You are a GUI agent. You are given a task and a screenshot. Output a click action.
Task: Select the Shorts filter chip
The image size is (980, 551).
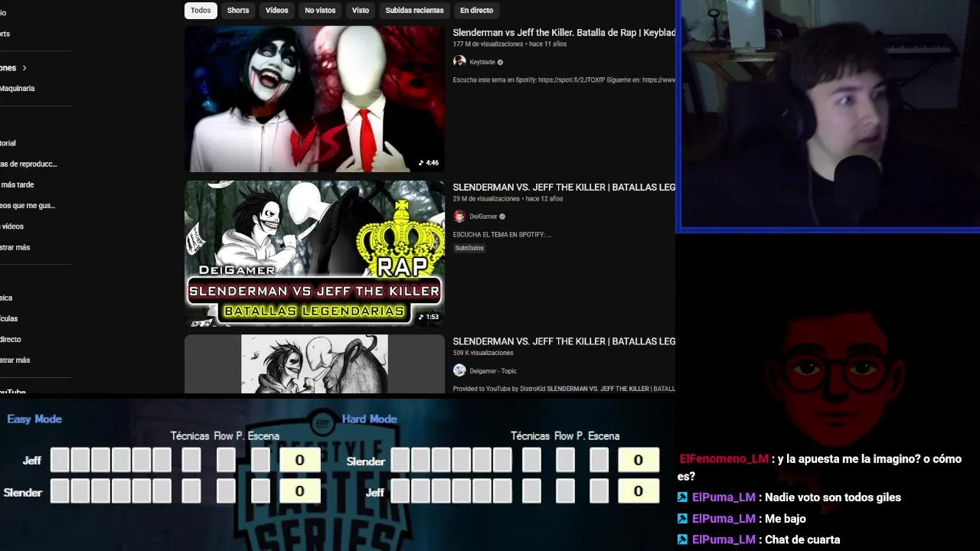(x=238, y=10)
